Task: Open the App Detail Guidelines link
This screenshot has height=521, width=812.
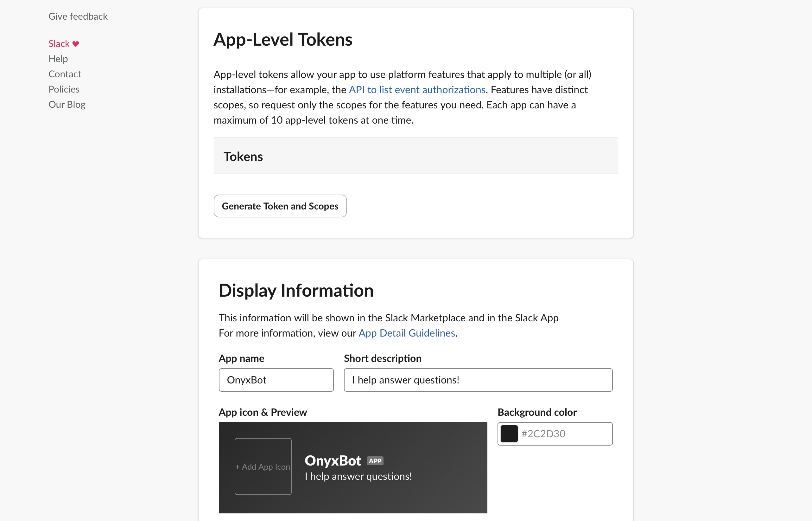Action: (406, 333)
